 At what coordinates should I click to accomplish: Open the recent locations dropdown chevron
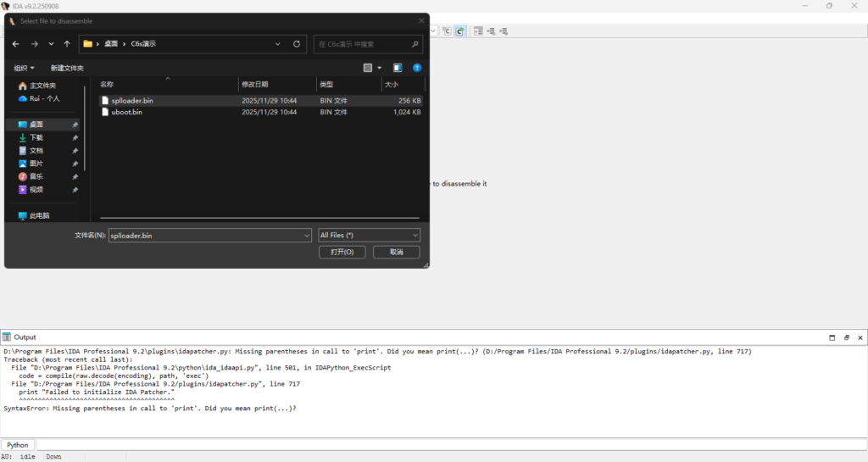[51, 44]
